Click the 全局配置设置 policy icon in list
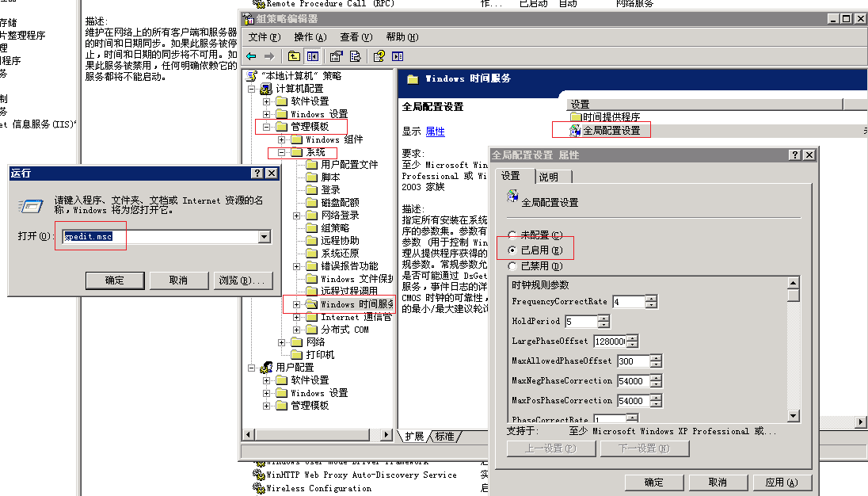This screenshot has width=868, height=496. (x=575, y=130)
